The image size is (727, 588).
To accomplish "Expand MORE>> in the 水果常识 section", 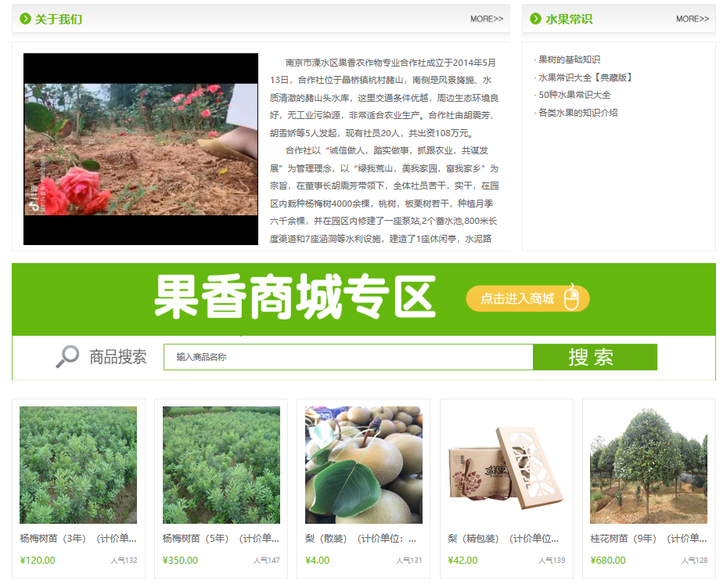I will coord(692,19).
